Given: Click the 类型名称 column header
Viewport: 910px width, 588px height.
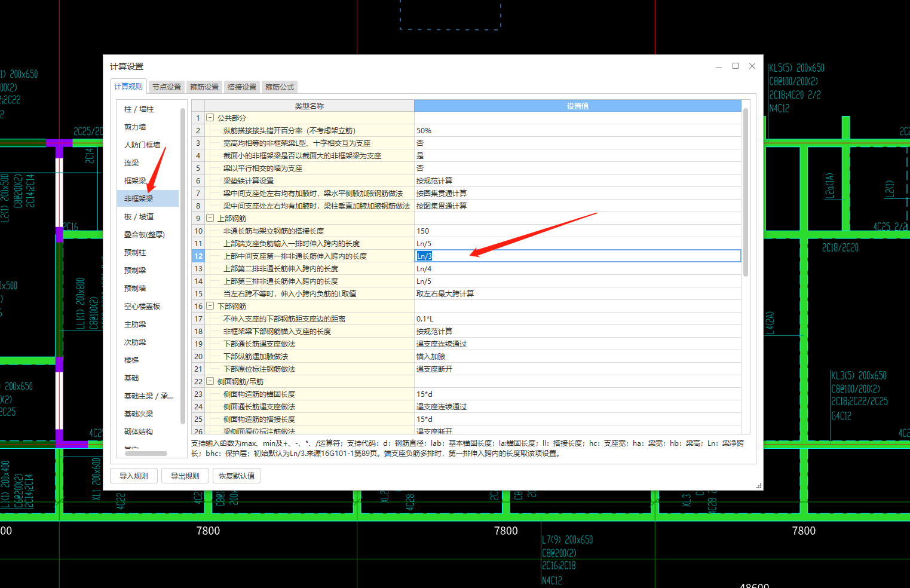Looking at the screenshot, I should (x=310, y=106).
